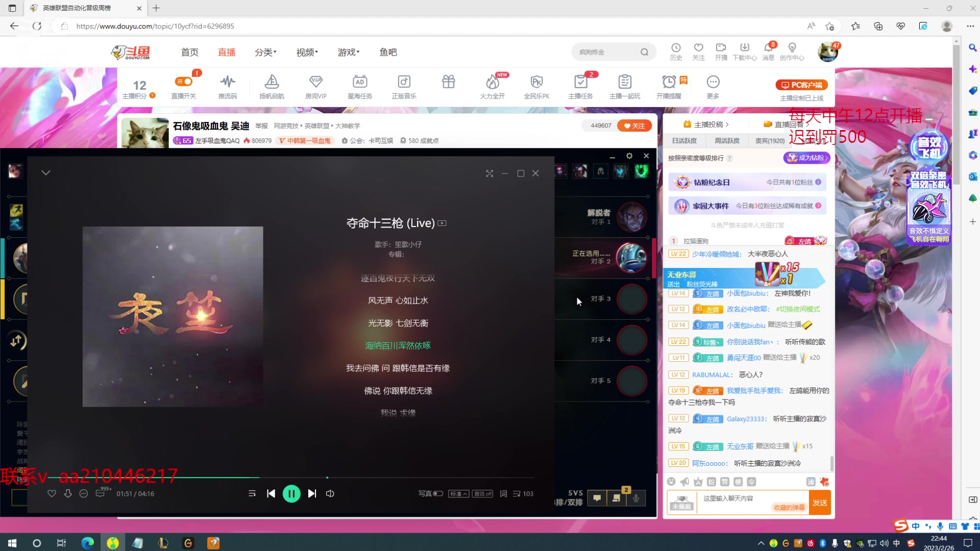Switch to 日活跃度 tab
The image size is (980, 551).
point(684,141)
